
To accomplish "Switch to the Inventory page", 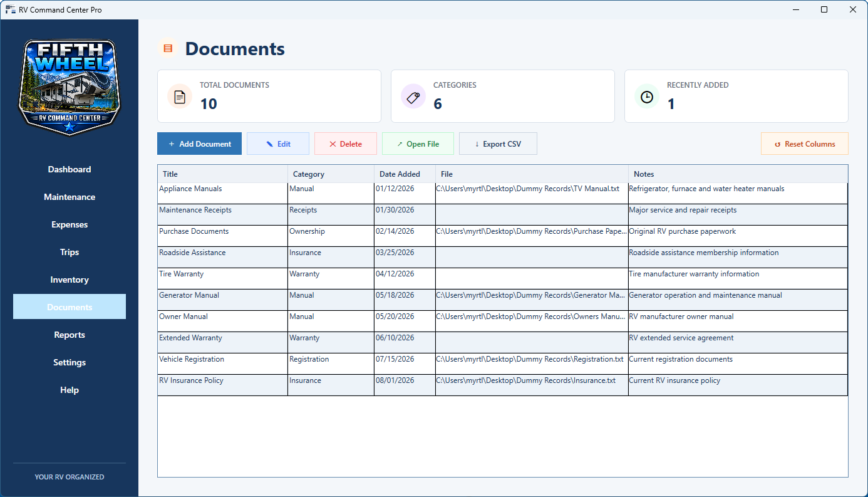I will click(70, 280).
